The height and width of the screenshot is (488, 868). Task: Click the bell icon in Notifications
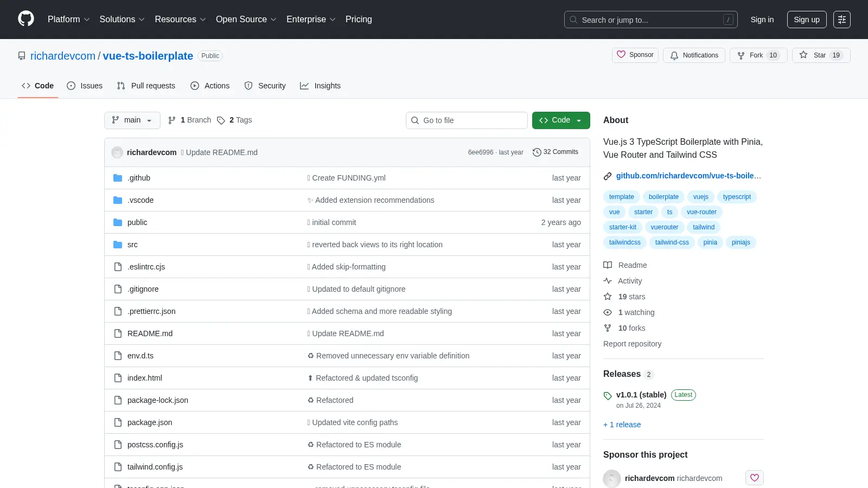coord(674,55)
